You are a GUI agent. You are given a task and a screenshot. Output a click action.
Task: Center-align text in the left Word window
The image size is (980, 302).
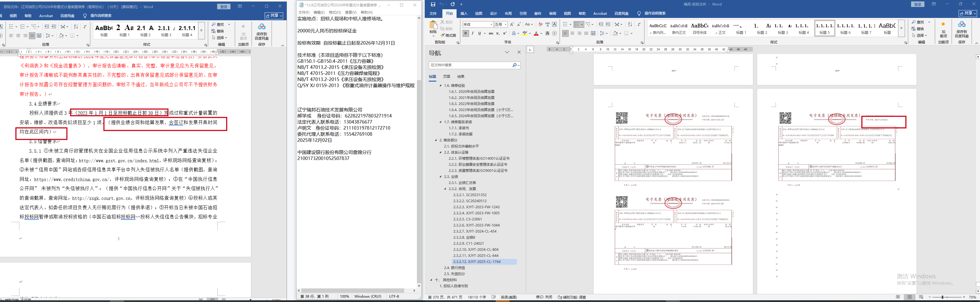[x=18, y=36]
